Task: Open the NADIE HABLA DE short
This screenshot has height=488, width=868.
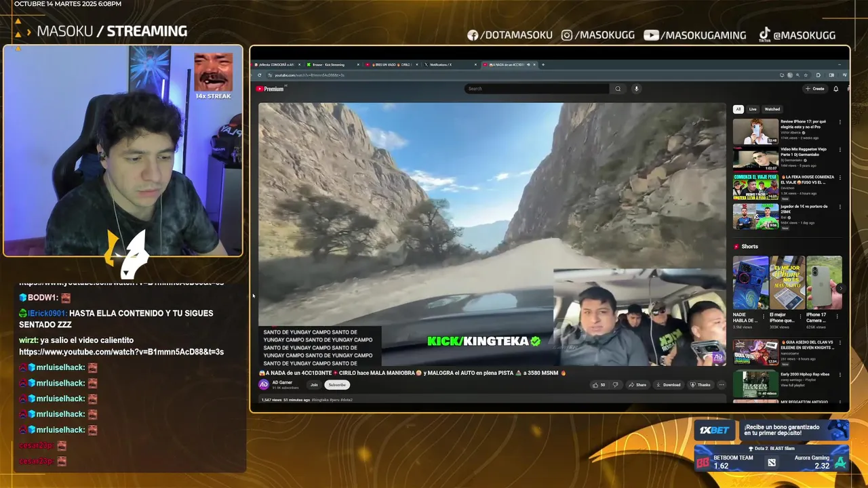Action: [750, 282]
